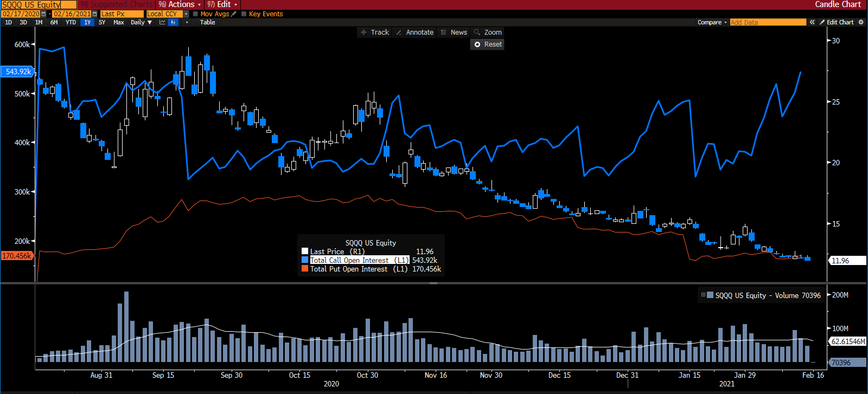Activate the Track crosshair tool
The height and width of the screenshot is (394, 868).
click(x=375, y=33)
